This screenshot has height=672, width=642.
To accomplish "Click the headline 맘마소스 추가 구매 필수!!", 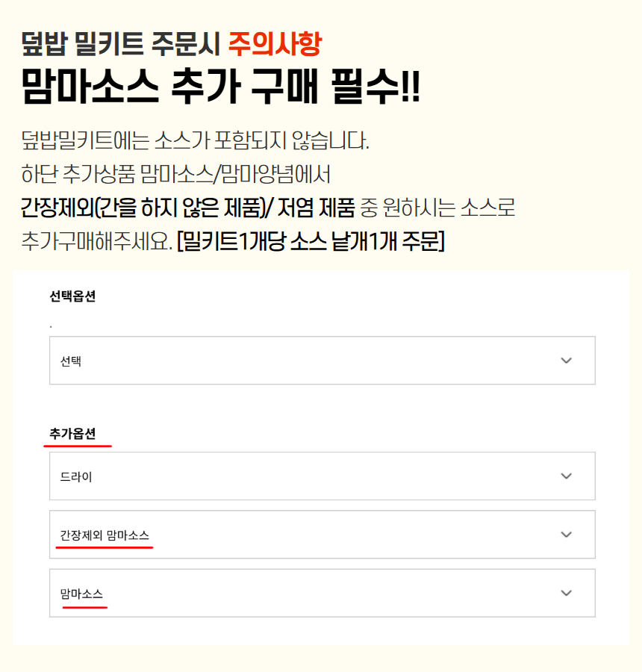I will point(221,89).
